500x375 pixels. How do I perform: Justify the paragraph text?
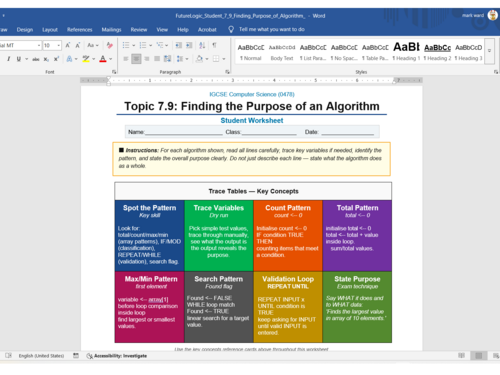[157, 59]
